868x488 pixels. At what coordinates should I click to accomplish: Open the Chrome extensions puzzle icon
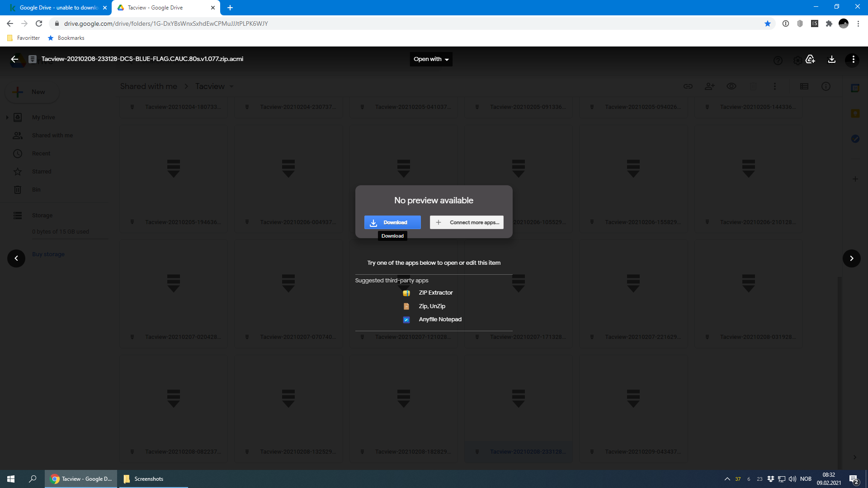829,23
